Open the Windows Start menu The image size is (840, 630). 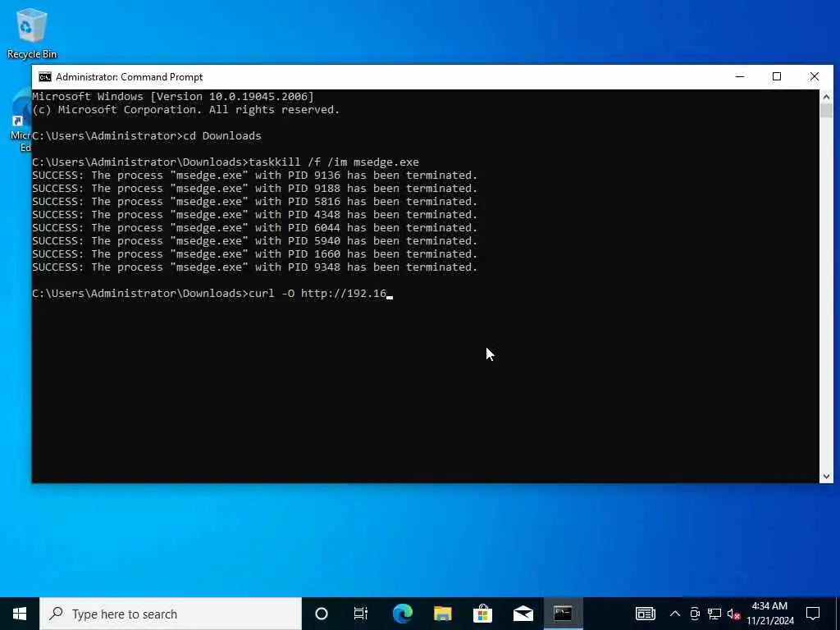(20, 614)
